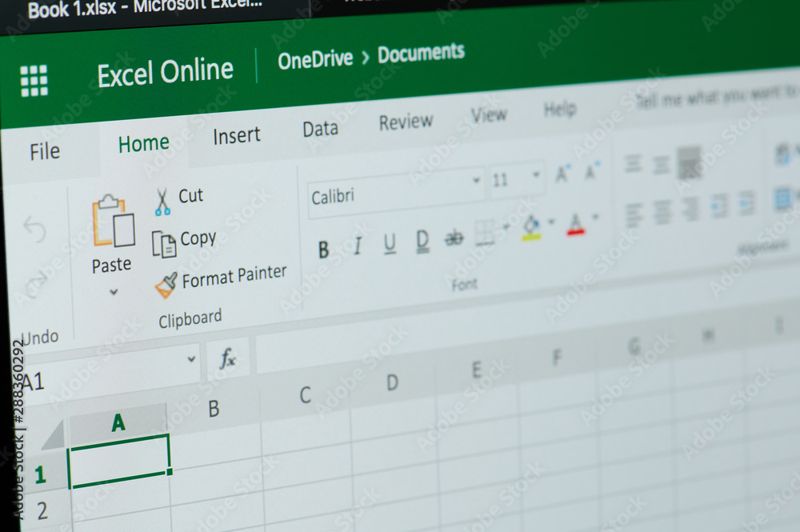This screenshot has width=800, height=532.
Task: Open the Calibri font name dropdown
Action: pyautogui.click(x=476, y=180)
